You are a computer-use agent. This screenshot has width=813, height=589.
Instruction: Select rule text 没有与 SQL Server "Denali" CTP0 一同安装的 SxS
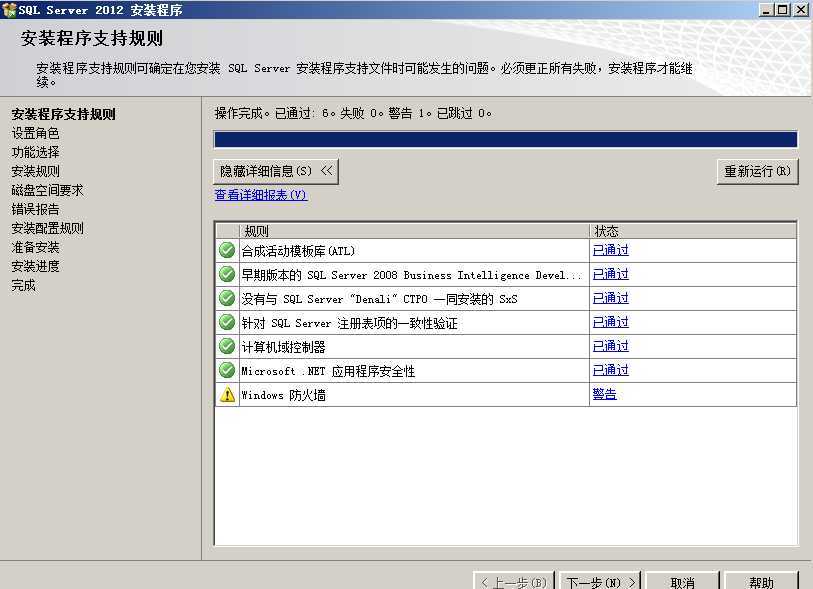(380, 299)
